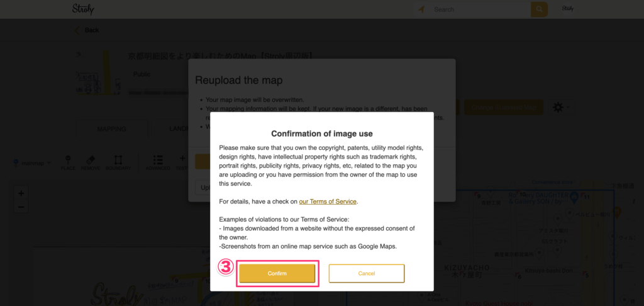644x306 pixels.
Task: Open the settings gear dropdown
Action: tap(560, 107)
